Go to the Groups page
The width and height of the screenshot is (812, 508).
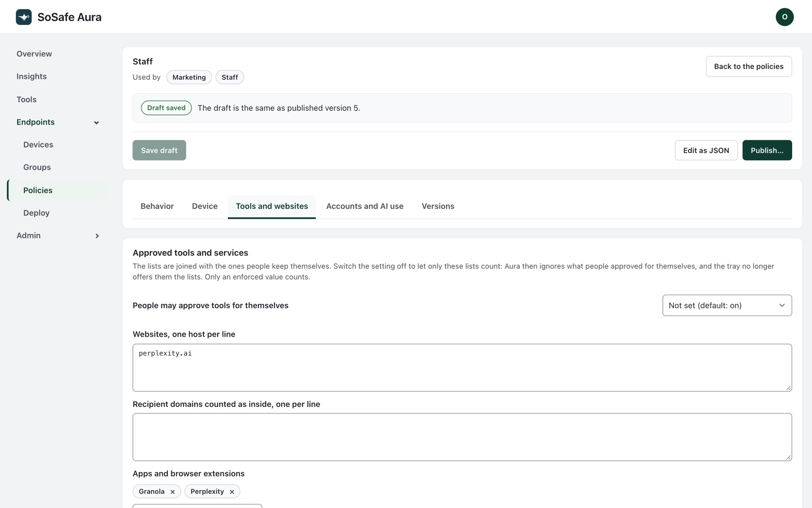tap(37, 167)
